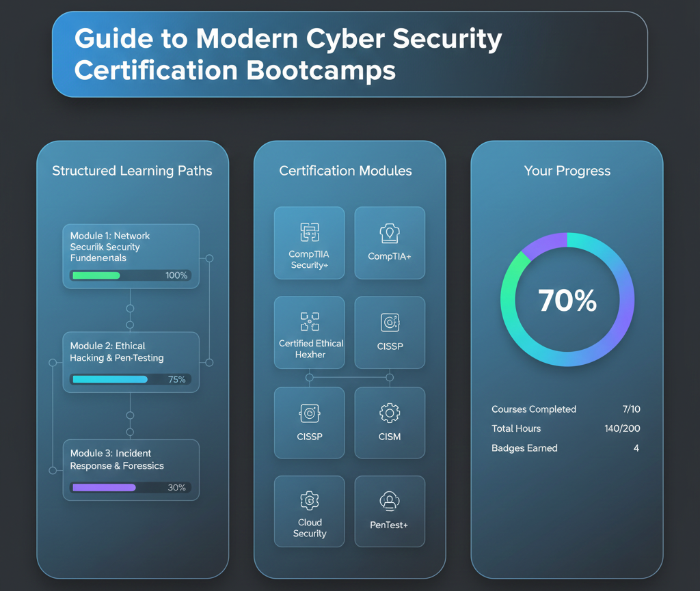Open Module 2: Ethical Hacking & Pen-Testing title
The height and width of the screenshot is (591, 700).
pos(117,352)
